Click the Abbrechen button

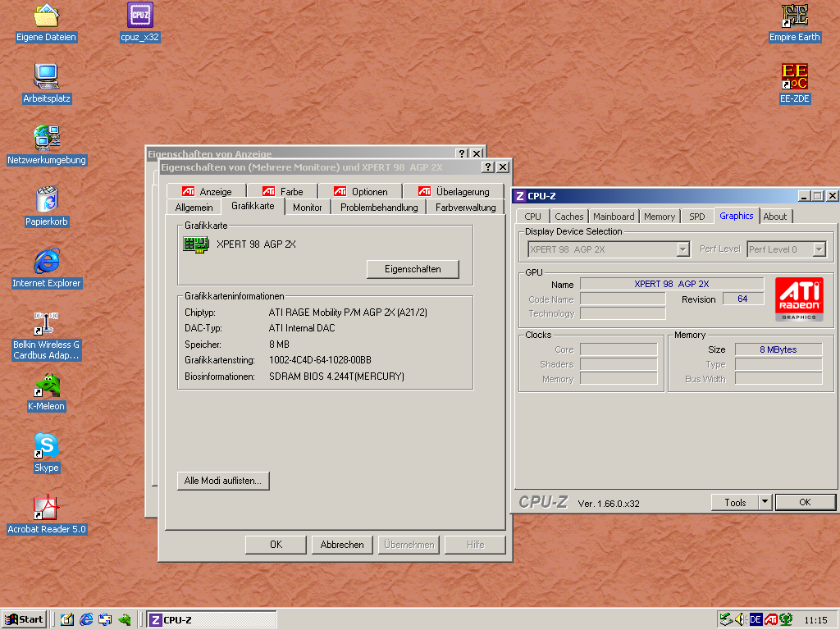[x=342, y=545]
